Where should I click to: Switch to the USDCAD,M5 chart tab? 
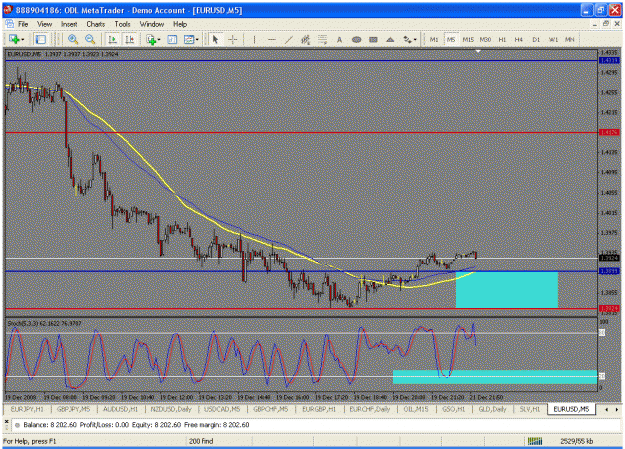(222, 409)
